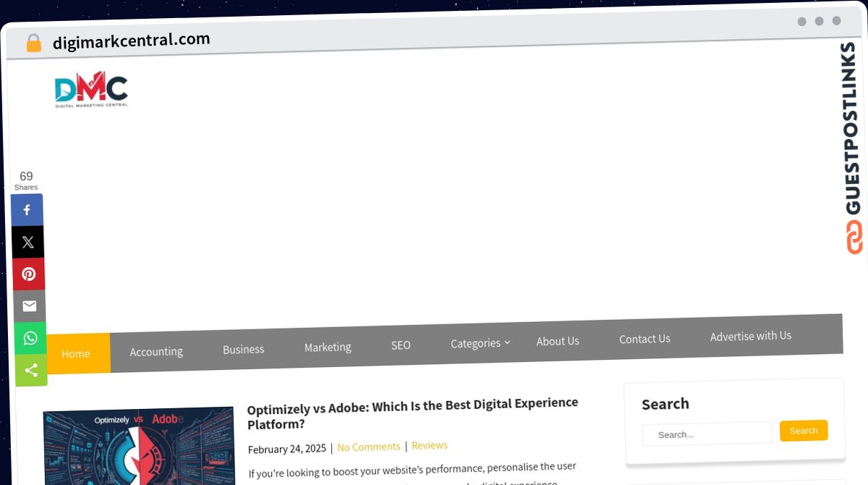Share the page by email
Viewport: 868px width, 485px height.
tap(27, 305)
